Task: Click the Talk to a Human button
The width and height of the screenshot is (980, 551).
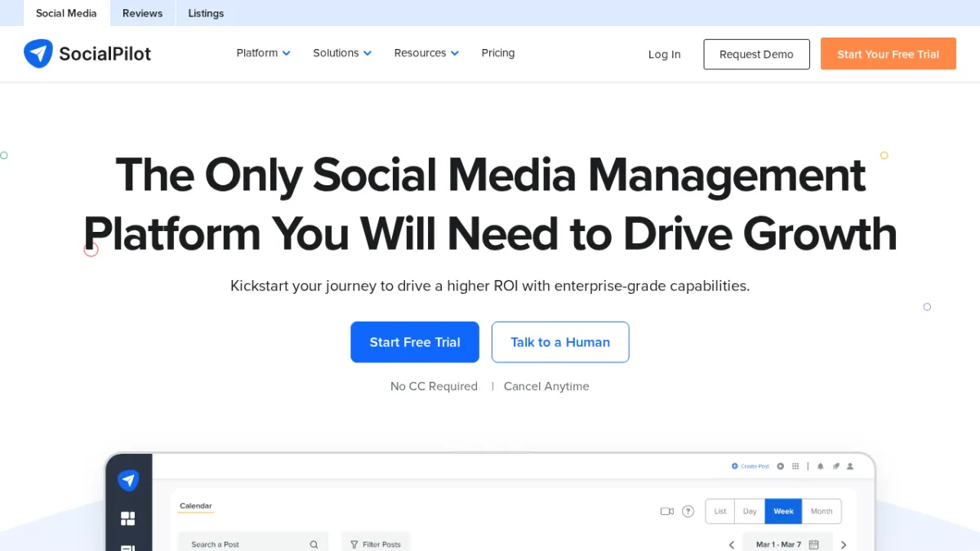Action: (x=560, y=342)
